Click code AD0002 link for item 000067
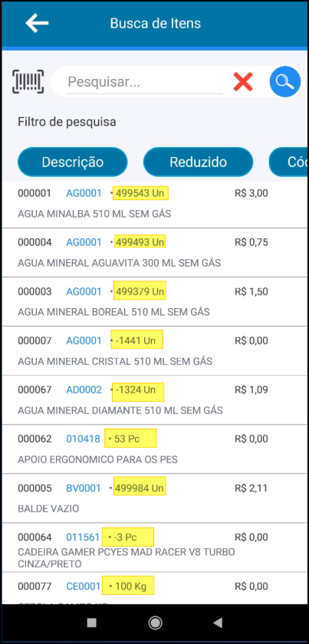The width and height of the screenshot is (309, 644). [x=84, y=389]
